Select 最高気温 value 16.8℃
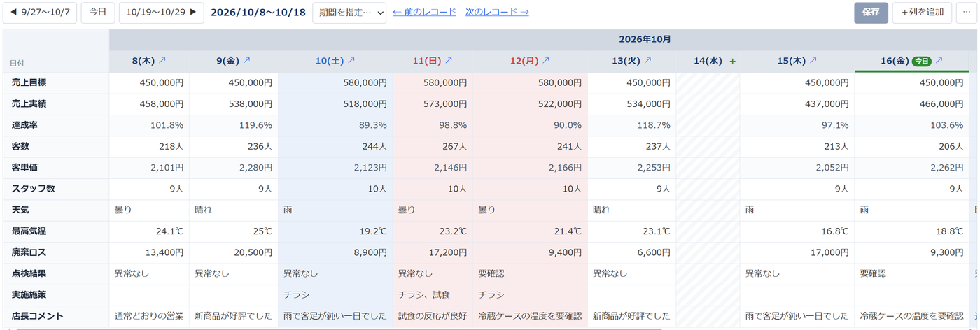Image resolution: width=980 pixels, height=330 pixels. [x=797, y=231]
